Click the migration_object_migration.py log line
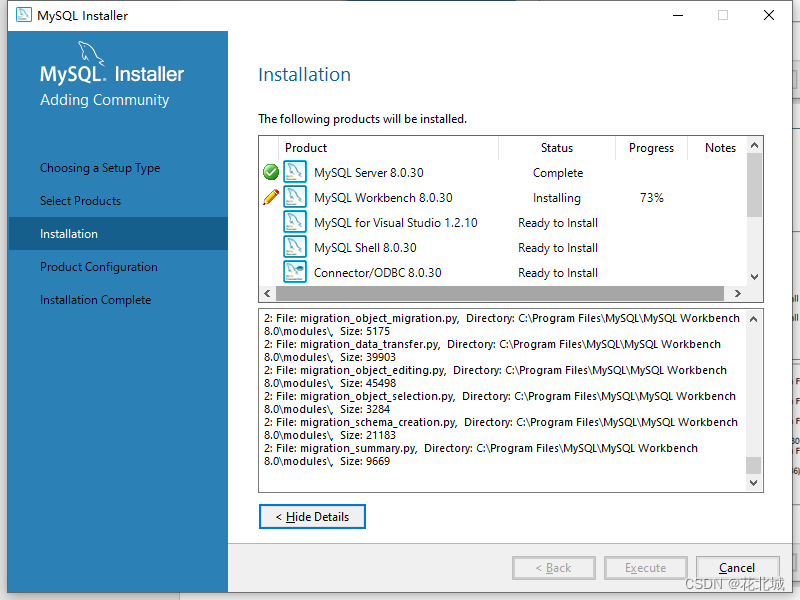Image resolution: width=800 pixels, height=600 pixels. [x=502, y=324]
